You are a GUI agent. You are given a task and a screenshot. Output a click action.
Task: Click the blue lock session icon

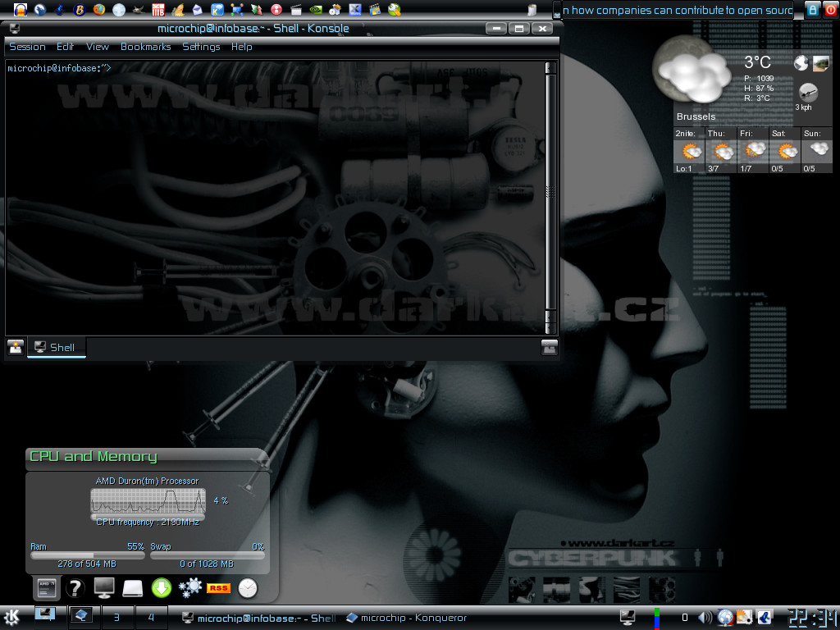[812, 9]
